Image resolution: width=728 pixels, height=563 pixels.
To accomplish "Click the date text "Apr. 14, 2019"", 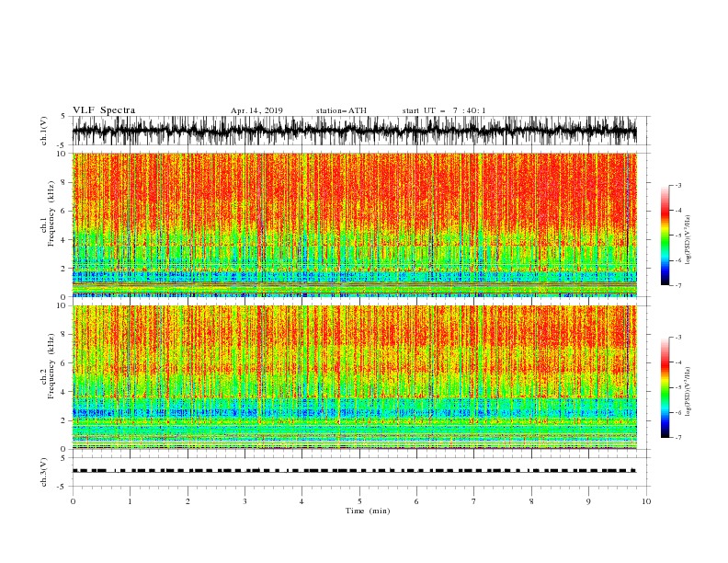I will pos(256,110).
